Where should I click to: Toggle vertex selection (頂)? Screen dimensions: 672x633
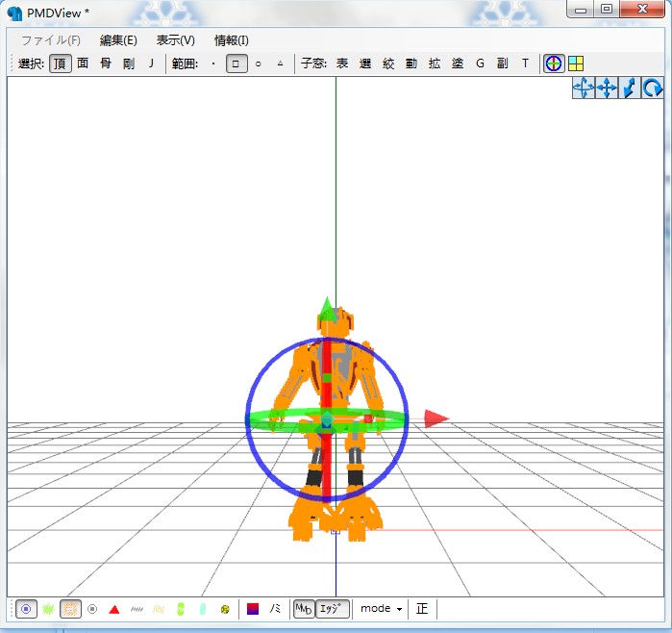[x=60, y=63]
